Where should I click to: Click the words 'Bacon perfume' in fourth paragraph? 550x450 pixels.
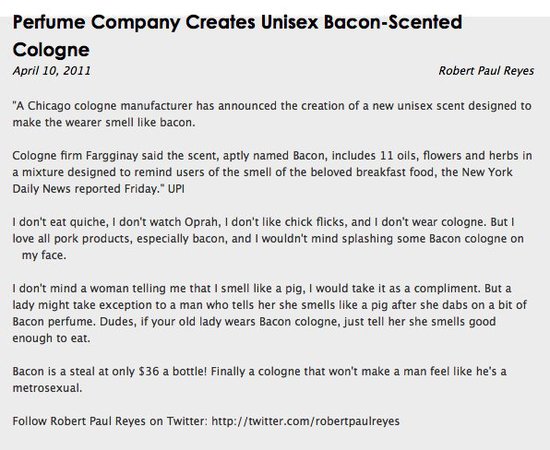[x=52, y=322]
